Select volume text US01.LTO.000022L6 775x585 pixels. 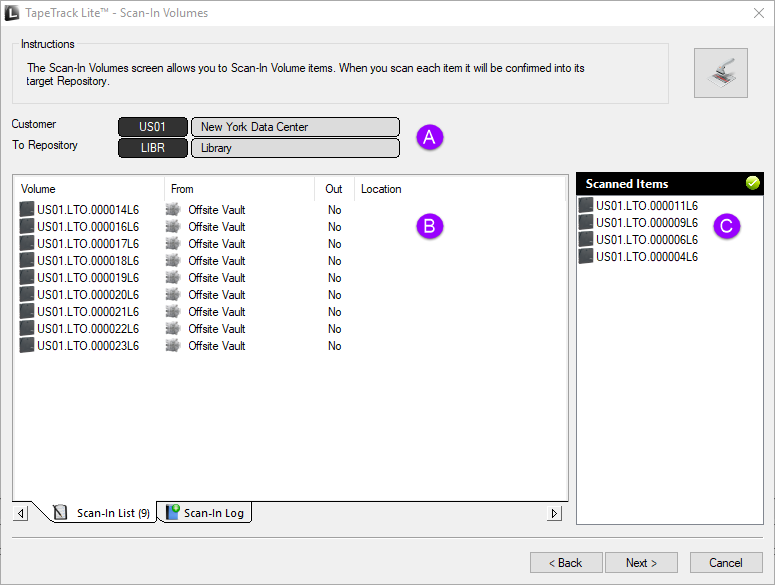(88, 329)
